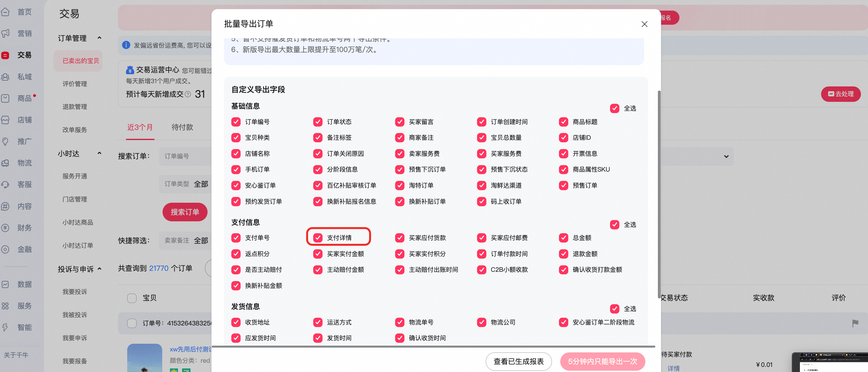Open dropdown chevron right of dialog

726,157
